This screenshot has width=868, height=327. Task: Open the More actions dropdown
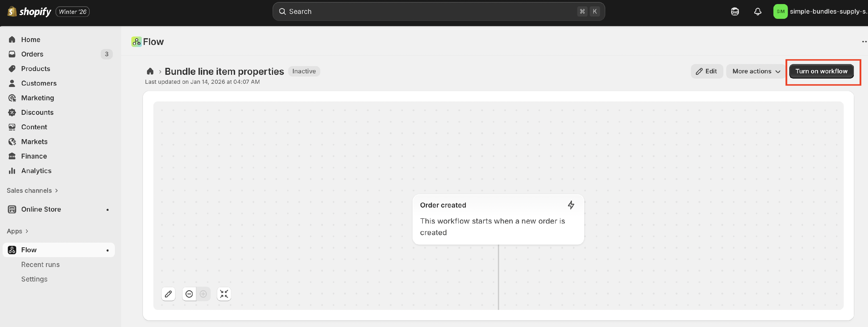(x=756, y=71)
